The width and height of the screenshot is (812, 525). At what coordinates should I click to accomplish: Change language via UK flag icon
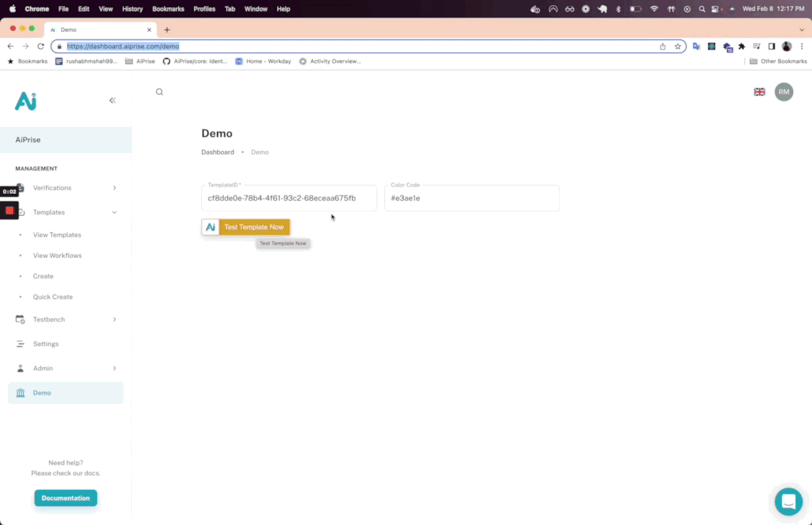(x=760, y=92)
